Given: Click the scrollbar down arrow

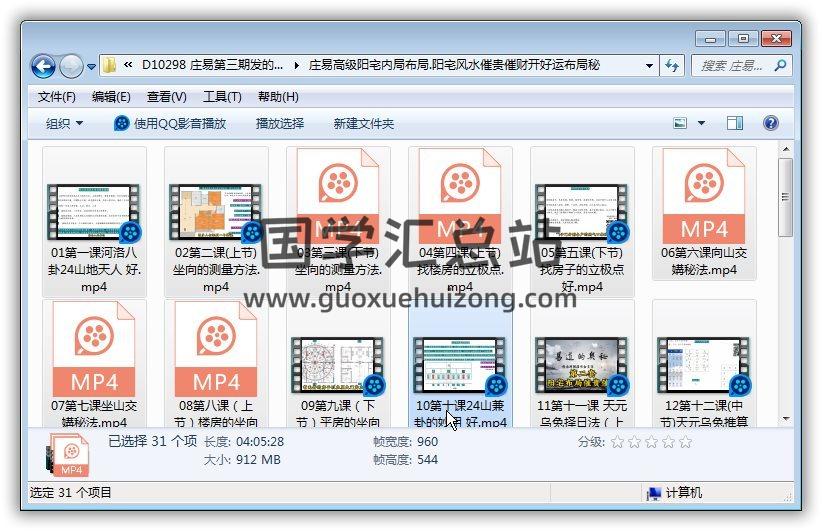Looking at the screenshot, I should coord(786,418).
